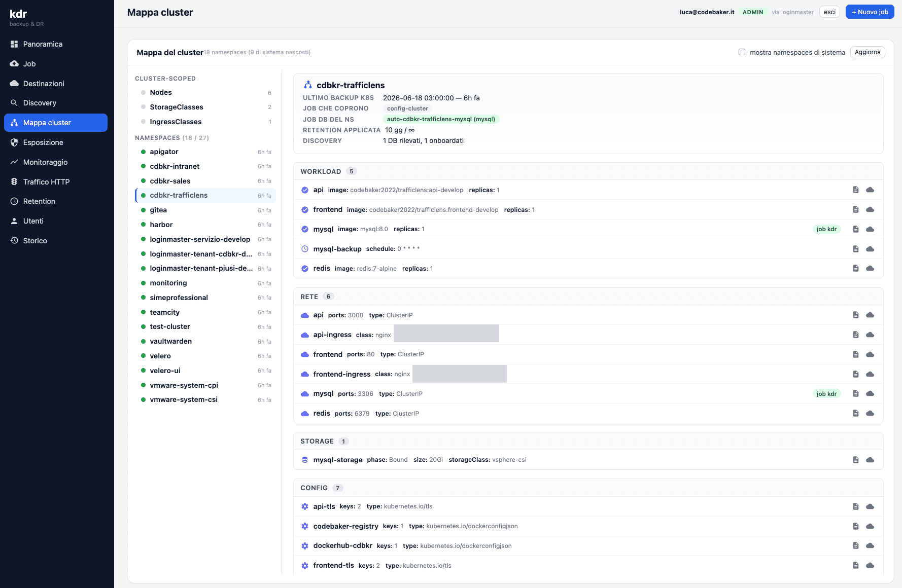Select the apigator namespace
The width and height of the screenshot is (902, 588).
click(205, 152)
